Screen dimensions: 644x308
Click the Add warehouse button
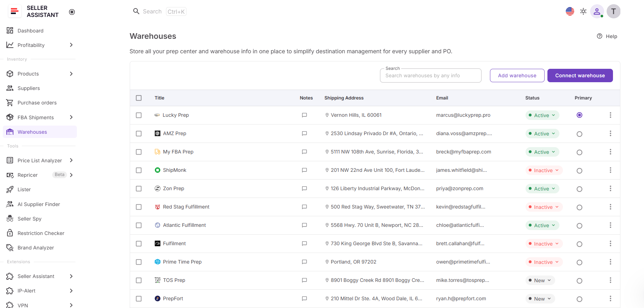517,76
